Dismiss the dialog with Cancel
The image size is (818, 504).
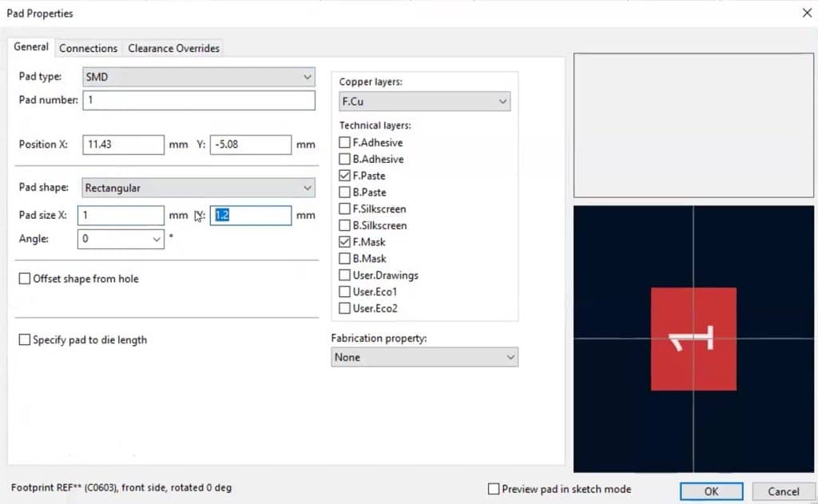pos(783,491)
